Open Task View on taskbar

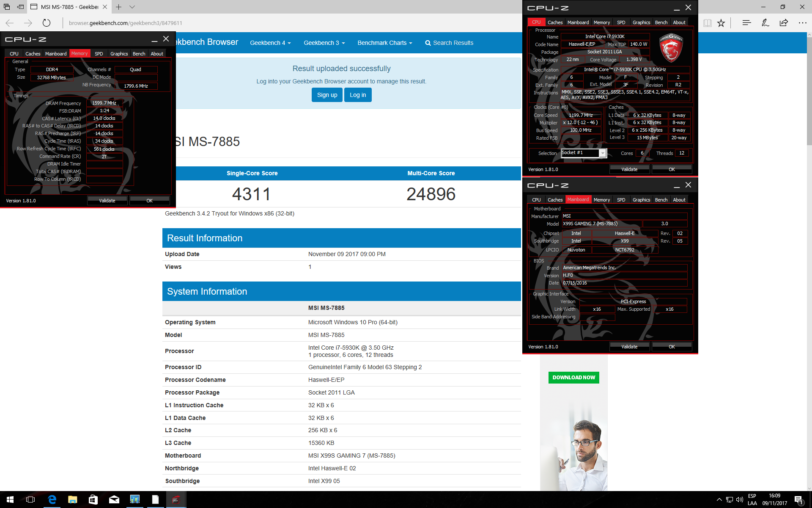click(30, 500)
